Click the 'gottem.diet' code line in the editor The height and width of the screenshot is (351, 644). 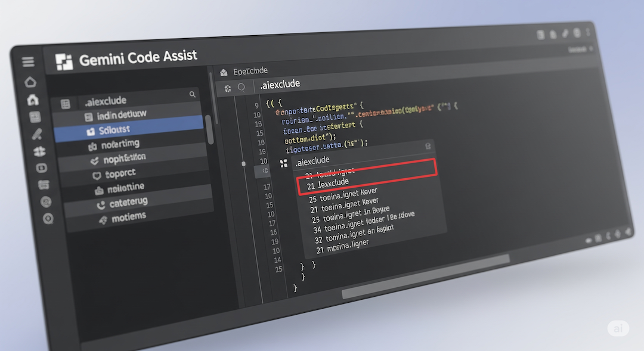point(311,138)
